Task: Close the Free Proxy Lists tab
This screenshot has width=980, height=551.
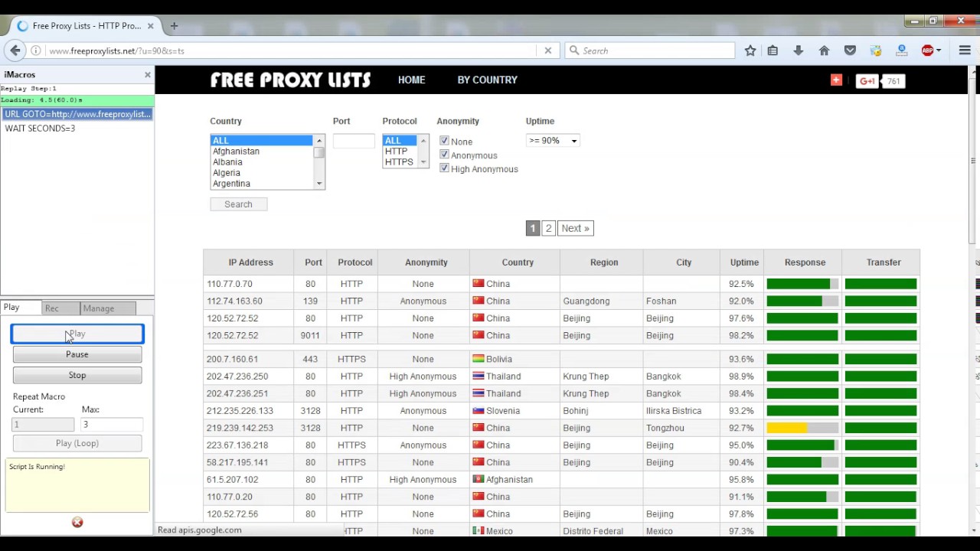Action: (x=150, y=26)
